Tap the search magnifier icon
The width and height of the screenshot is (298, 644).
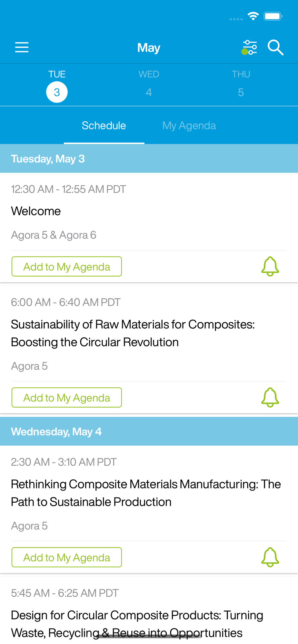pyautogui.click(x=275, y=48)
